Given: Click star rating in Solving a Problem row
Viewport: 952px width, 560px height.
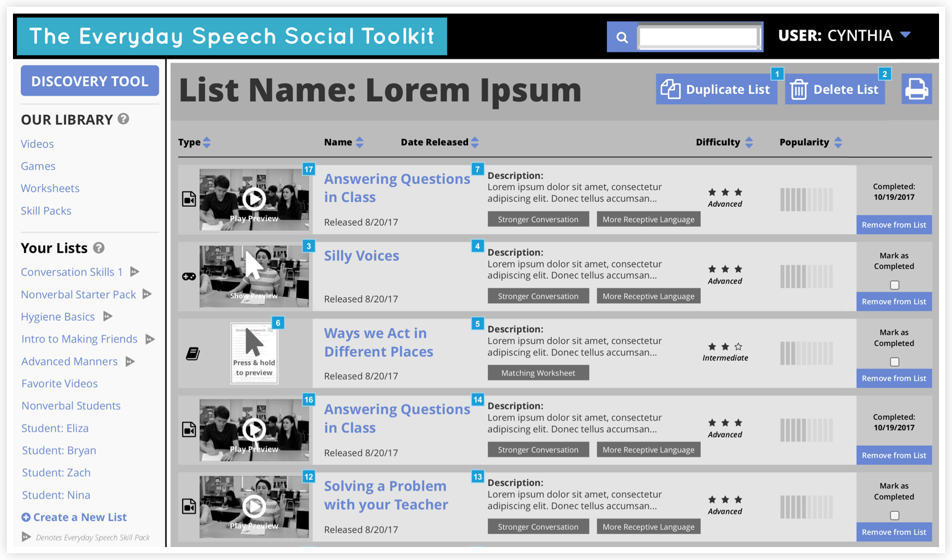Looking at the screenshot, I should point(725,499).
